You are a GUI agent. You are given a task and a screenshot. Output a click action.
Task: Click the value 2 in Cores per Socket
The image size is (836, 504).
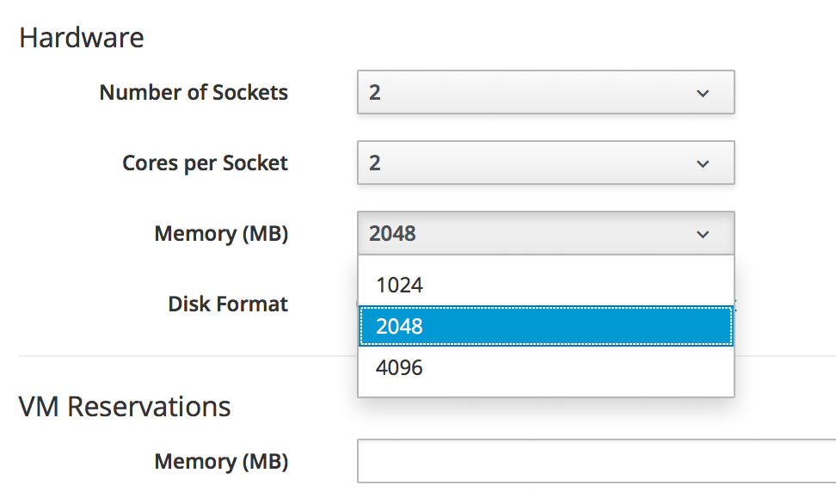click(x=375, y=163)
